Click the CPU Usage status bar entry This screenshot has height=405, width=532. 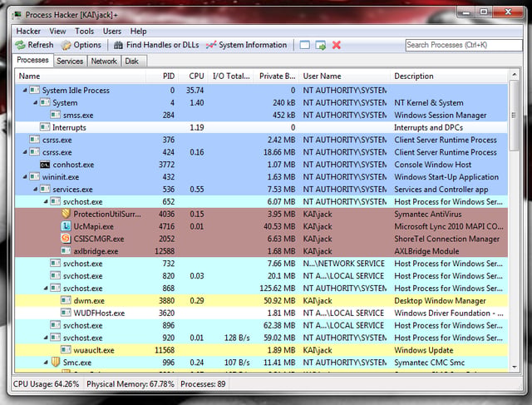click(x=47, y=384)
